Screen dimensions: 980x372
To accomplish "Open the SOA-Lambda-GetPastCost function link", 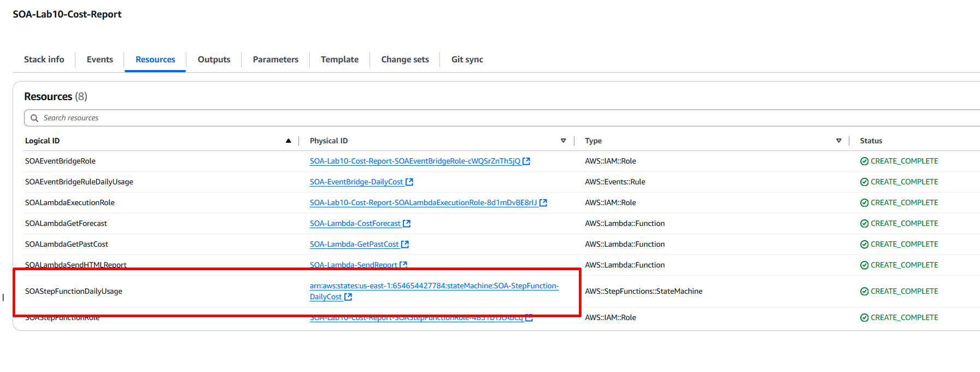I will pos(354,245).
